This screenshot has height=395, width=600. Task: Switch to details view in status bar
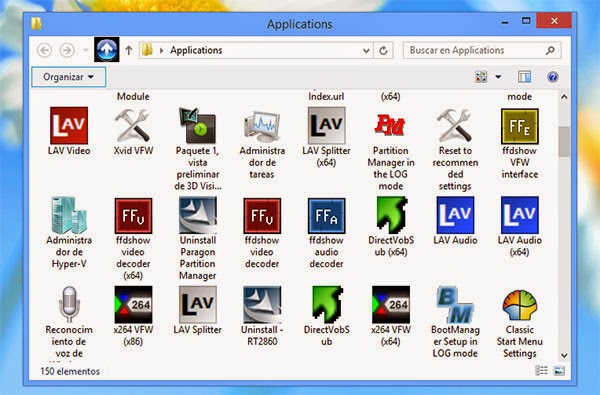[541, 371]
